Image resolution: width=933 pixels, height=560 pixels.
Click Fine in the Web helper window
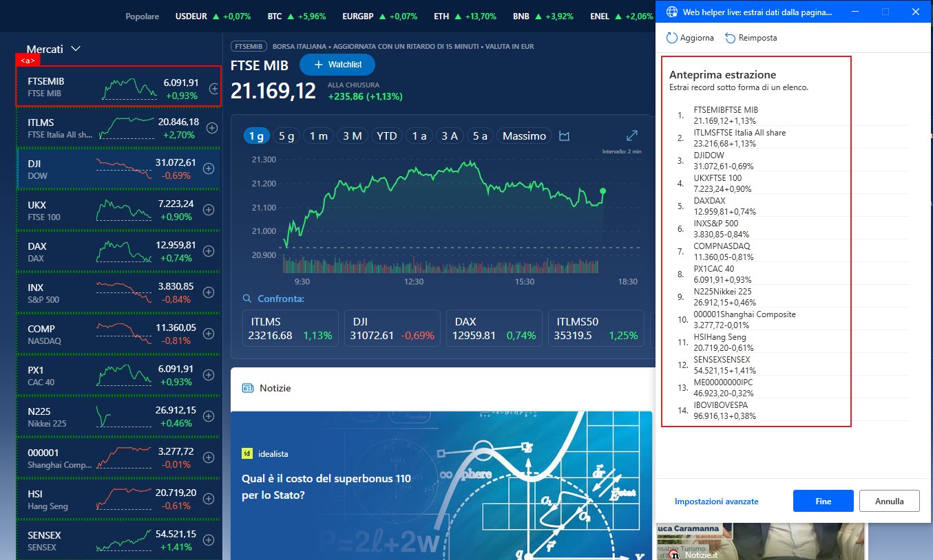coord(824,501)
